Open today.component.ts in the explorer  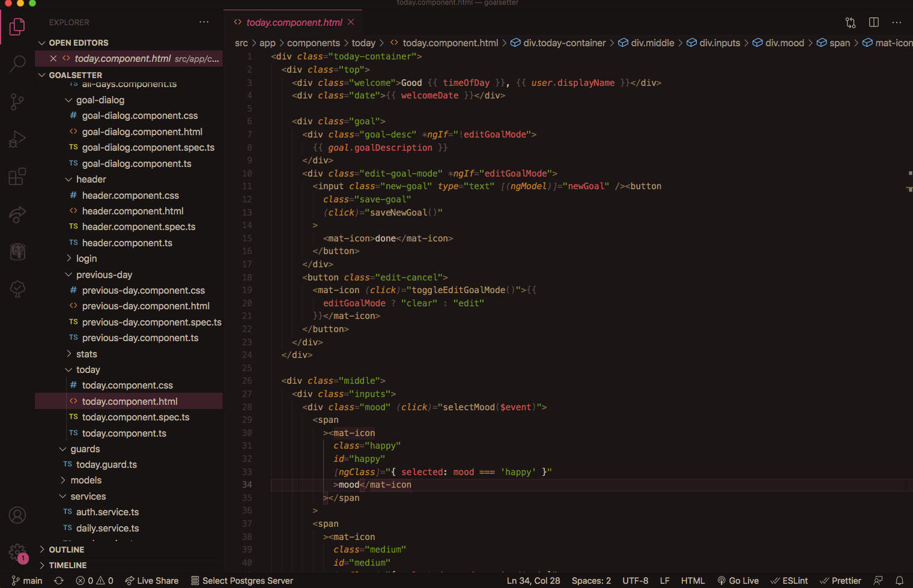pyautogui.click(x=124, y=434)
